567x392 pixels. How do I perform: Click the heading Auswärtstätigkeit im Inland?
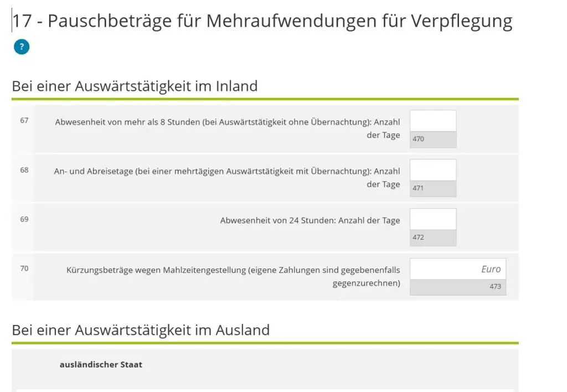[135, 86]
